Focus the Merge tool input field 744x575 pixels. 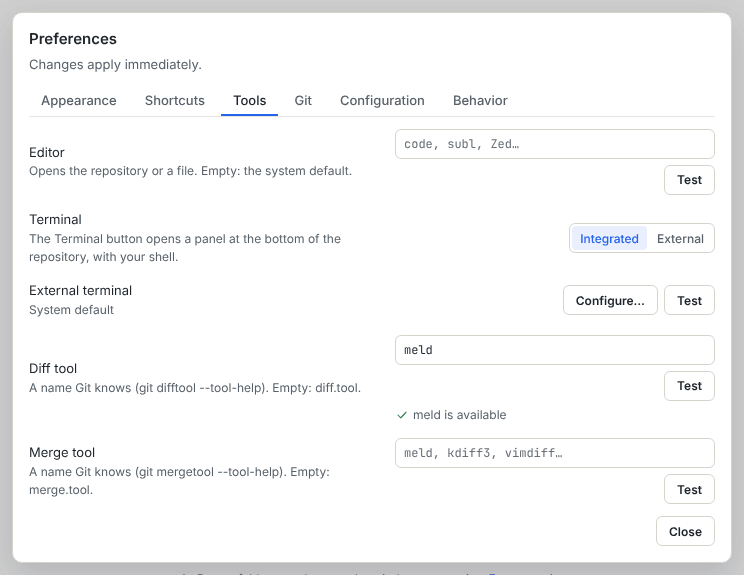tap(555, 453)
